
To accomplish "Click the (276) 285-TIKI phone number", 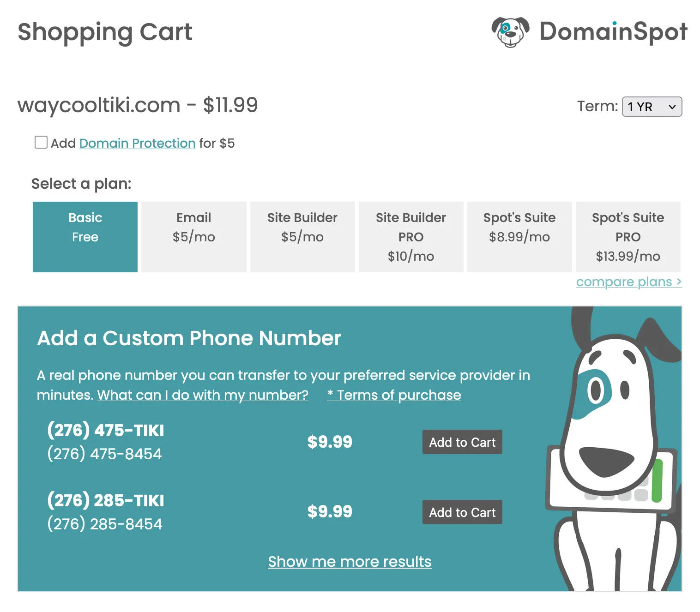I will [106, 501].
